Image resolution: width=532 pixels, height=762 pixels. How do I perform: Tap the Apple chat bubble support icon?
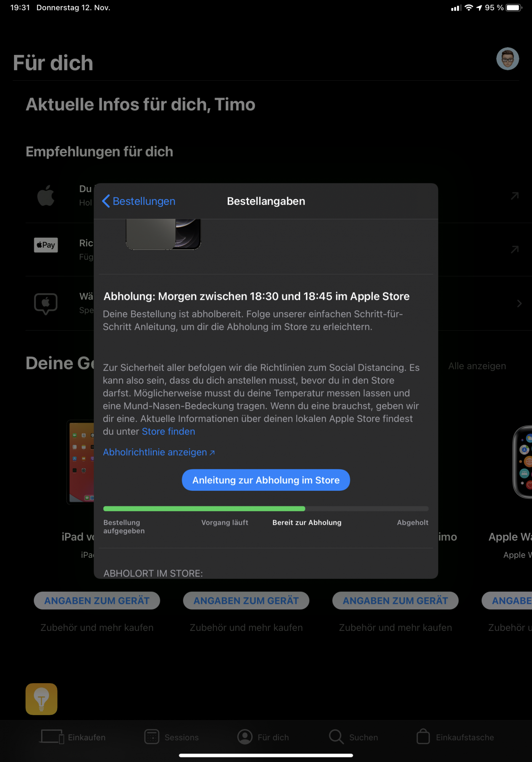(x=46, y=304)
